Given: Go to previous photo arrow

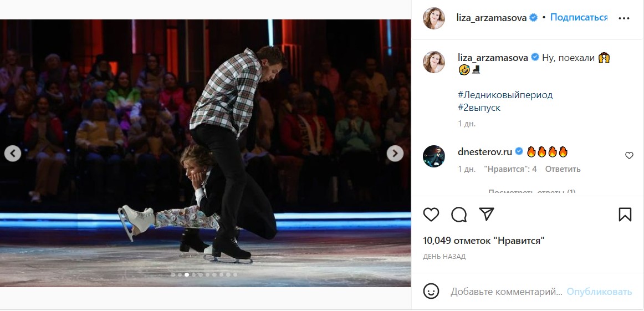Looking at the screenshot, I should pyautogui.click(x=13, y=154).
